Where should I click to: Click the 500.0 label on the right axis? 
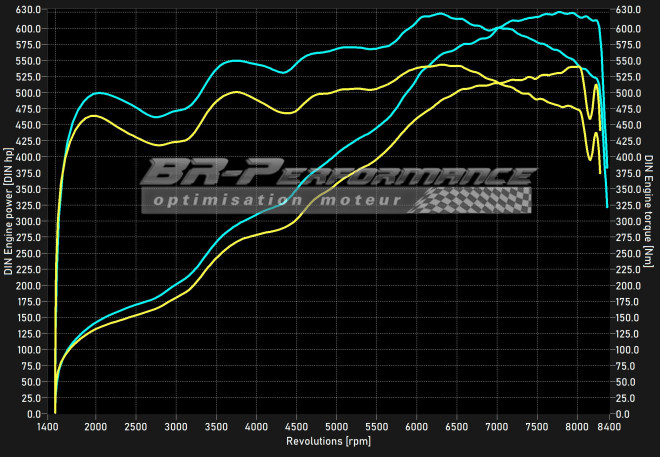click(x=629, y=93)
